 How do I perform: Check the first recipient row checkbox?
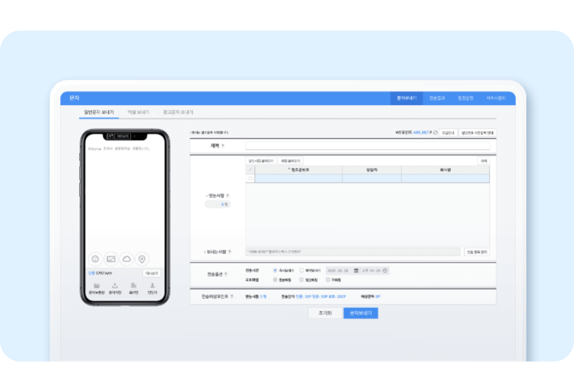[251, 178]
